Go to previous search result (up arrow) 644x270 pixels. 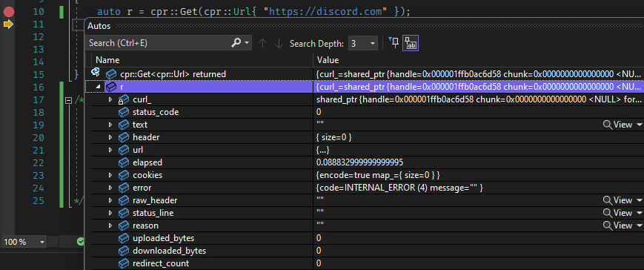pyautogui.click(x=262, y=43)
